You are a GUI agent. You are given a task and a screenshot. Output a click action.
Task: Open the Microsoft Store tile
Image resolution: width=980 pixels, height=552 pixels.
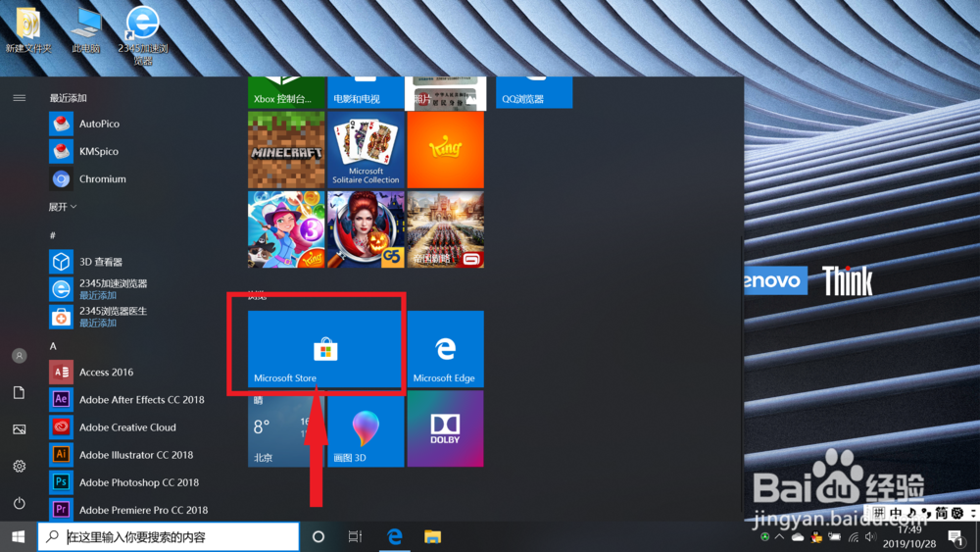[324, 349]
